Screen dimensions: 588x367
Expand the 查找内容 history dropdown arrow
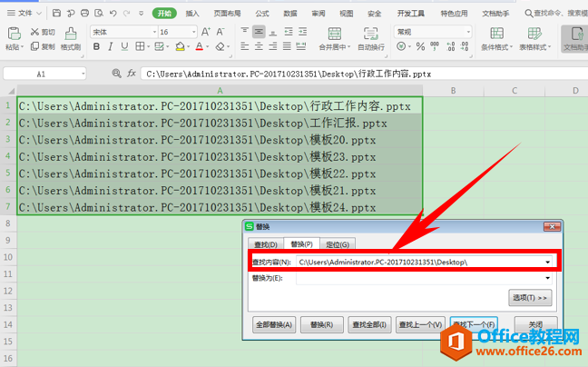click(x=547, y=262)
